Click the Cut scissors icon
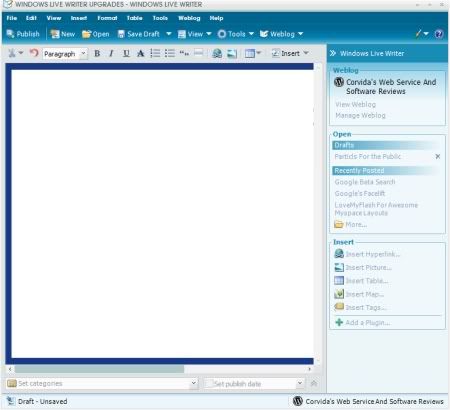 click(x=12, y=53)
